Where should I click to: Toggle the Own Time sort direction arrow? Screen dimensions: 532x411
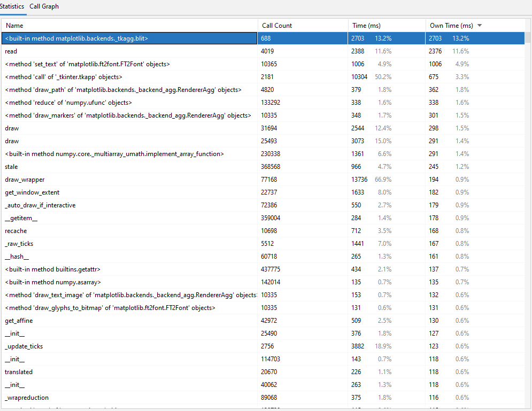click(480, 26)
